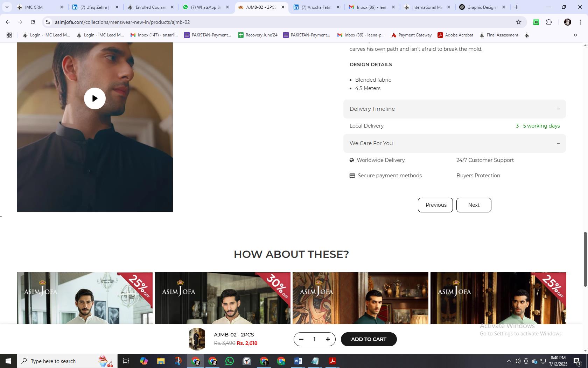Open the Windows Start menu
Screen dimensions: 588x368
pos(8,361)
